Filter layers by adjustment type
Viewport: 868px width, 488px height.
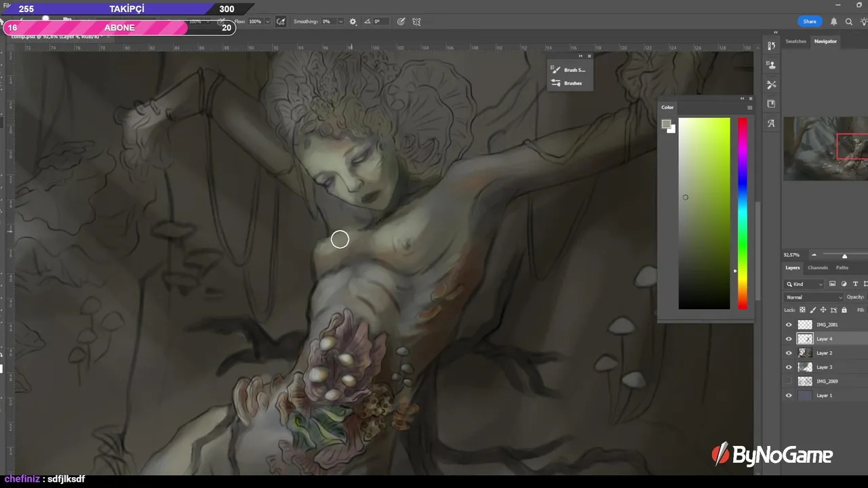click(844, 284)
